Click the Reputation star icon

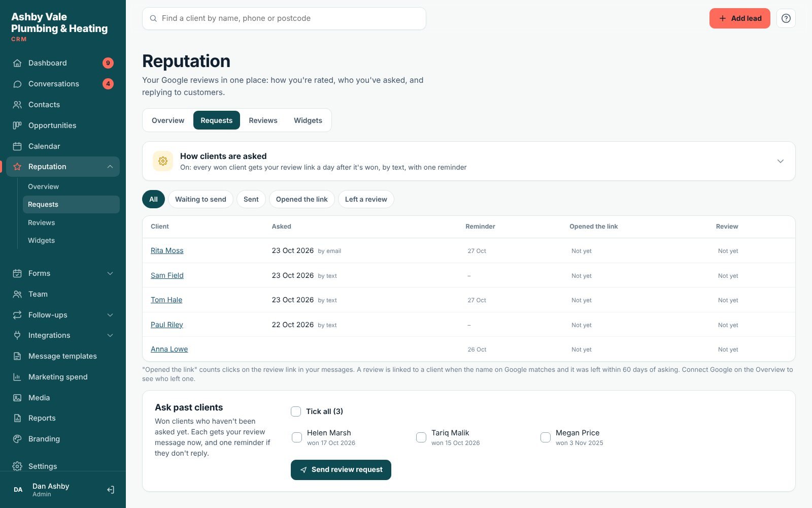(17, 167)
